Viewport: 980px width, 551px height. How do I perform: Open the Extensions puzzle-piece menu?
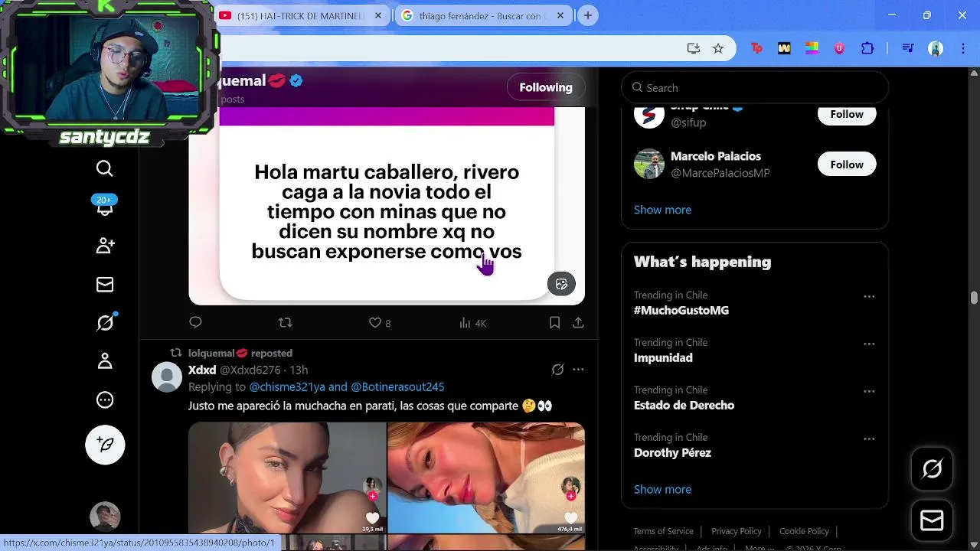pyautogui.click(x=867, y=48)
